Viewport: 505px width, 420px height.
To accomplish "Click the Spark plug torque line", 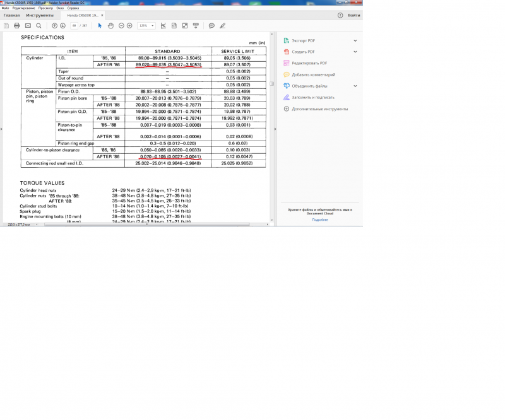I will click(105, 211).
